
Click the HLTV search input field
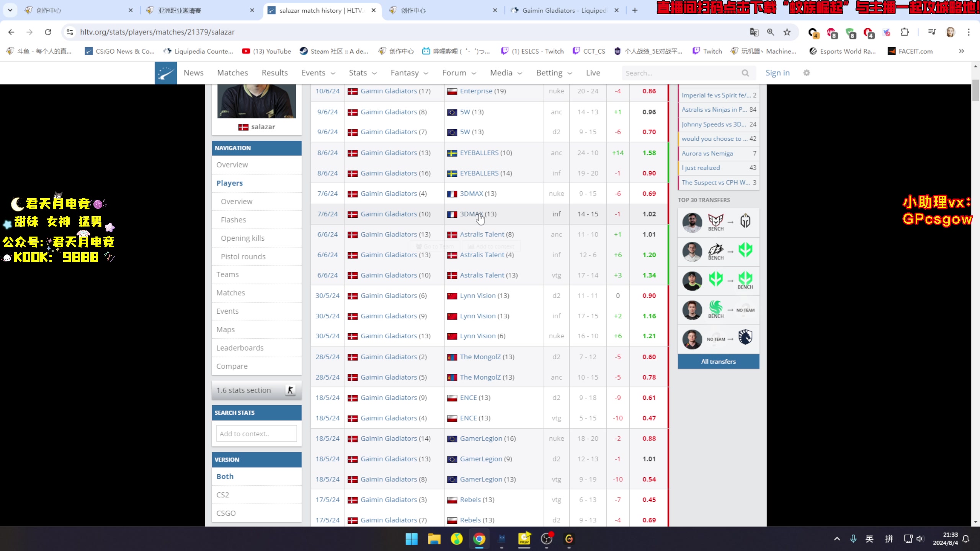coord(681,73)
